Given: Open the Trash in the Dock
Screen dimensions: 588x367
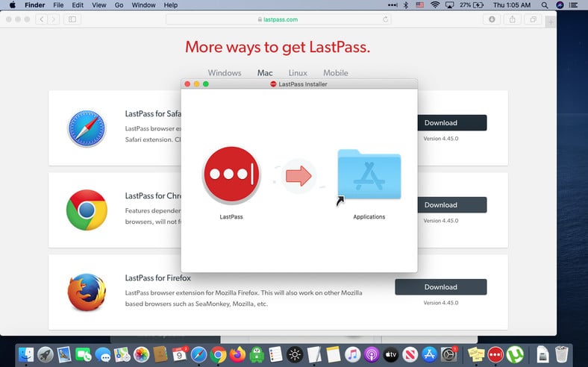Looking at the screenshot, I should coord(561,354).
